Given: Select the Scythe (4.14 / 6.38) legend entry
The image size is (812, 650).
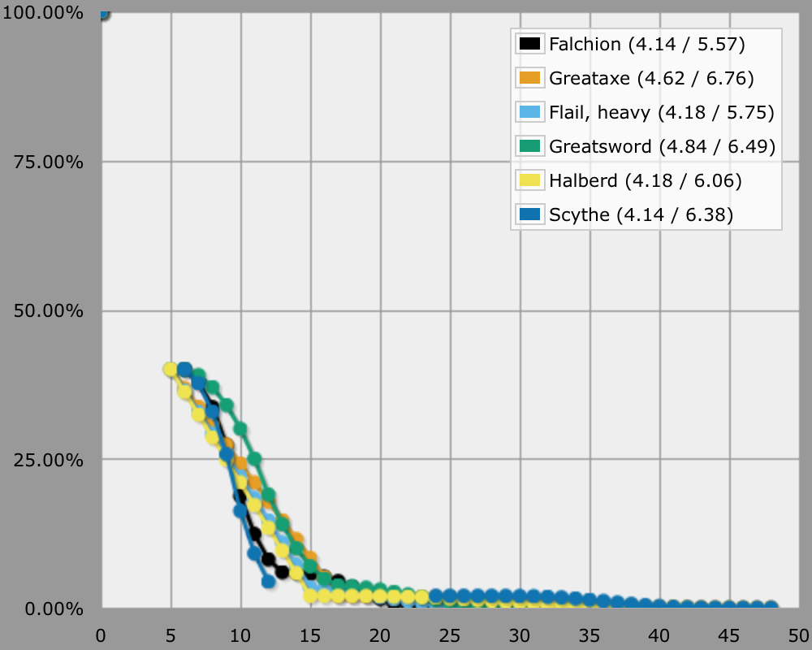Looking at the screenshot, I should coord(641,214).
